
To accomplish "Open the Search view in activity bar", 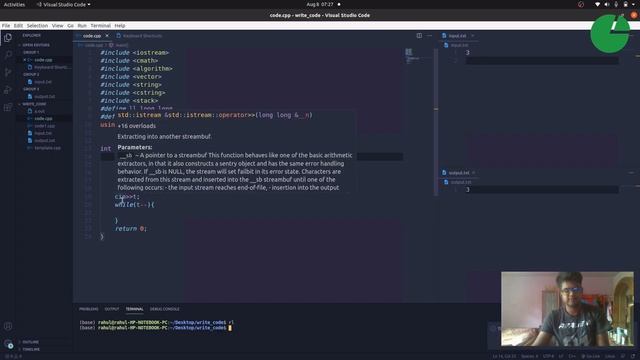I will coord(8,55).
